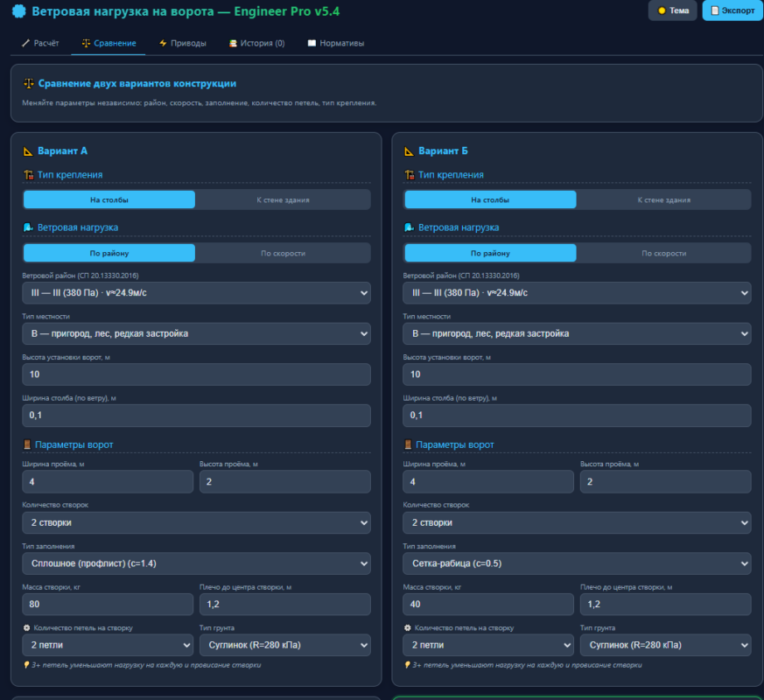Screen dimensions: 764x700
Task: Click Ширина проёма field in Вариант А
Action: (x=108, y=482)
